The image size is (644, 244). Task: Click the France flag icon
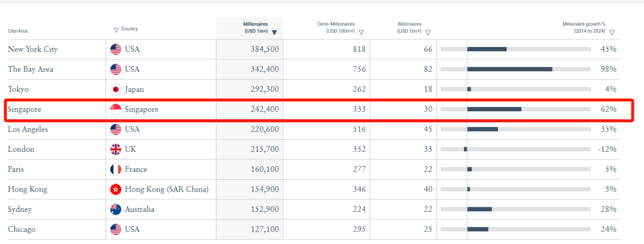pyautogui.click(x=116, y=170)
